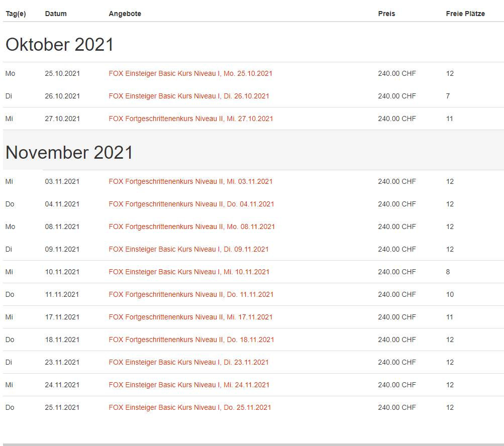Click the Freie Plätze column header
Image resolution: width=504 pixels, height=446 pixels.
[x=465, y=14]
